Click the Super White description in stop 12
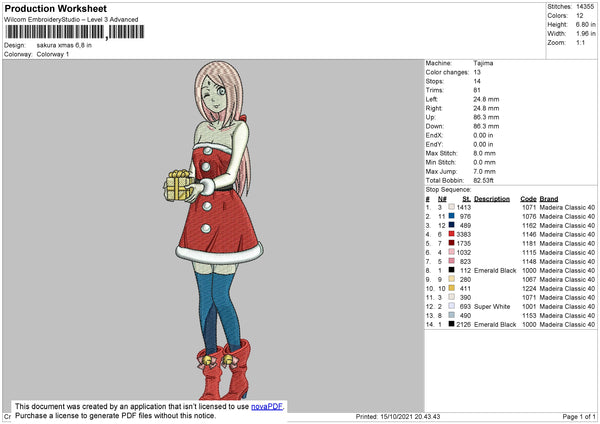This screenshot has height=424, width=600. click(492, 307)
